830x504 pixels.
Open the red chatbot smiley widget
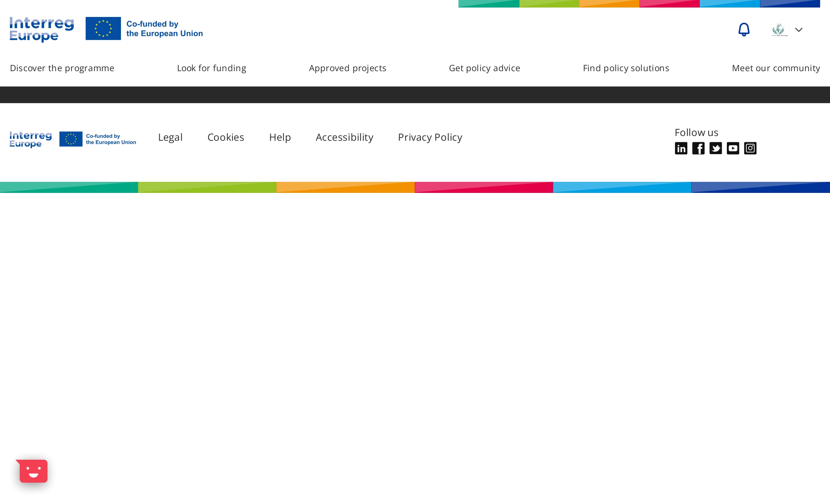34,471
